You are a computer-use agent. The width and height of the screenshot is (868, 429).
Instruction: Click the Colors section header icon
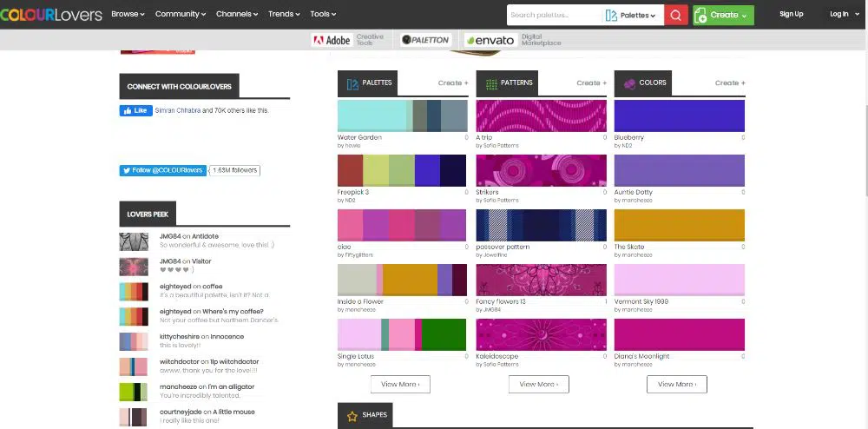click(x=629, y=83)
